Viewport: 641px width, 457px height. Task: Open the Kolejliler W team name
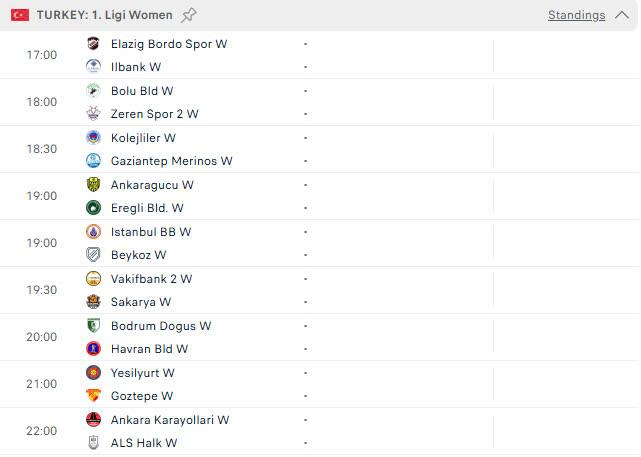(x=143, y=138)
